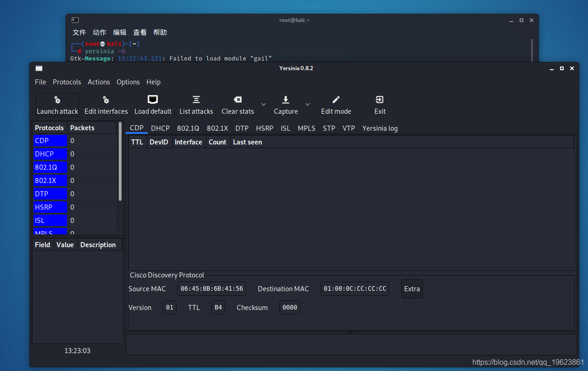Click the terminal window title icon
This screenshot has width=588, height=371.
coord(75,20)
